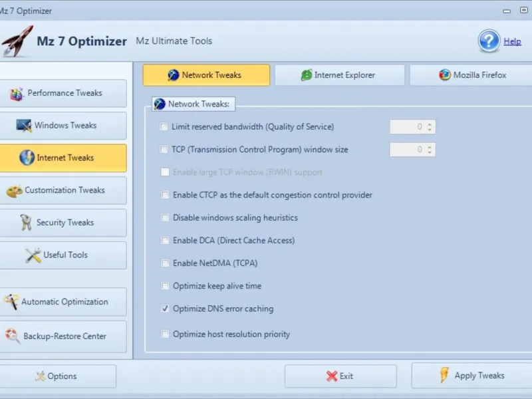Image resolution: width=532 pixels, height=399 pixels.
Task: Click the red X Exit icon
Action: [x=331, y=376]
